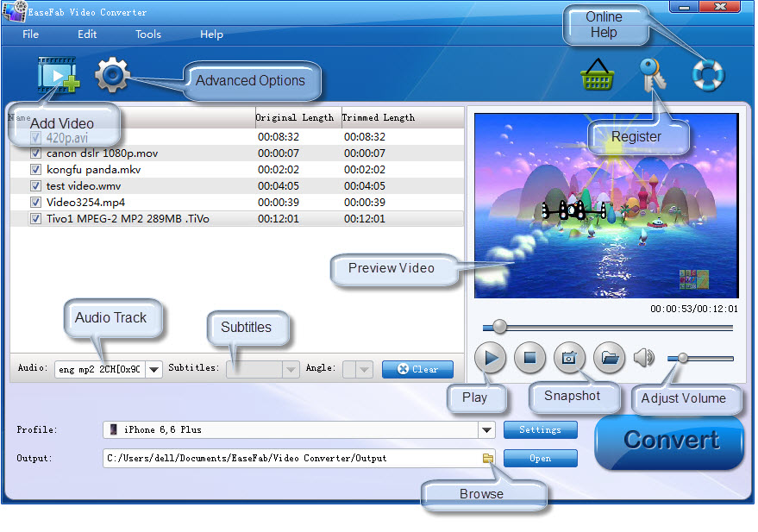Toggle Video3254.mp4 checkbox

pyautogui.click(x=35, y=202)
